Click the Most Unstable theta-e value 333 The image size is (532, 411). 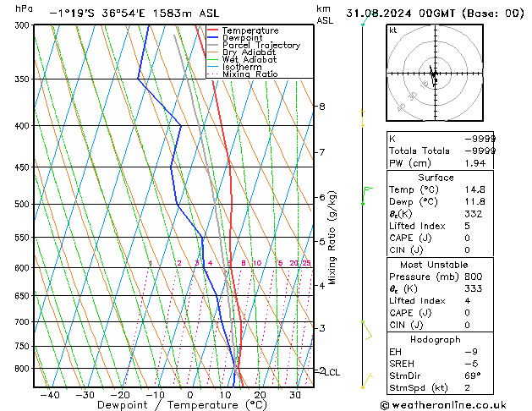click(x=474, y=288)
